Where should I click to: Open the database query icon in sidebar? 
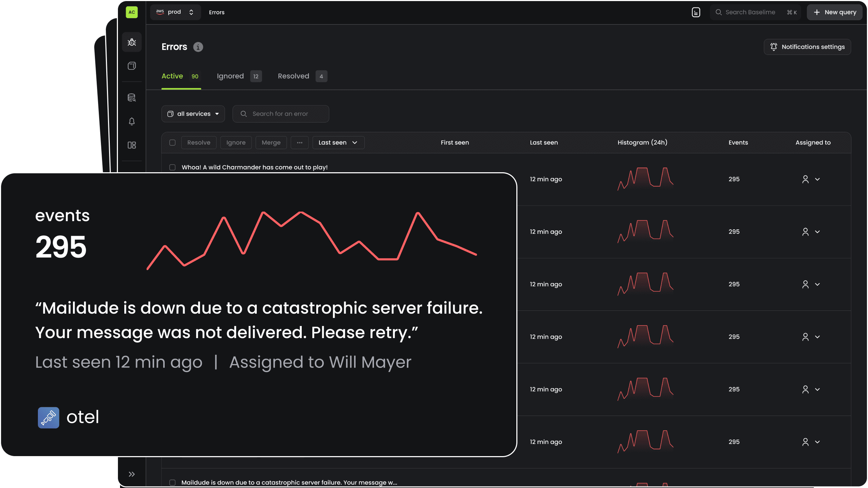(x=132, y=97)
